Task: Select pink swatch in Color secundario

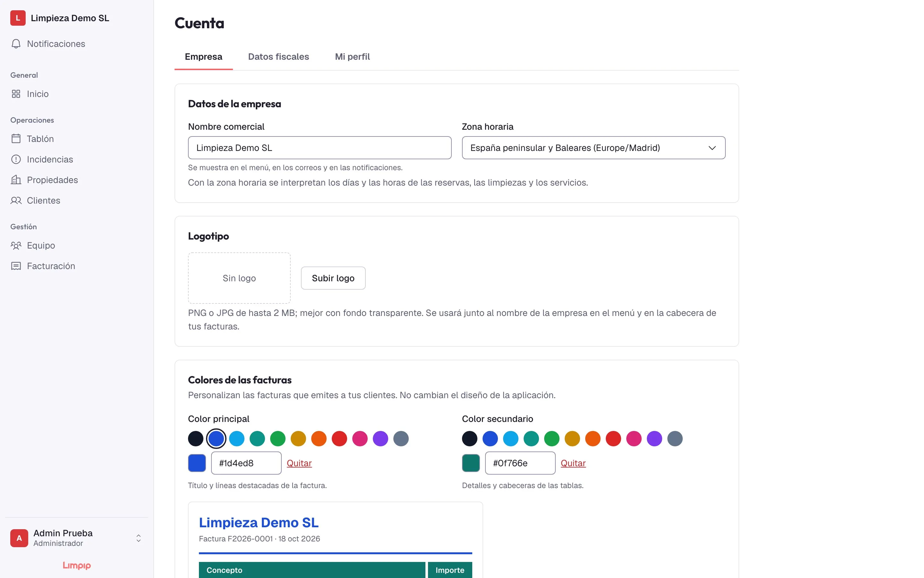Action: [x=634, y=438]
